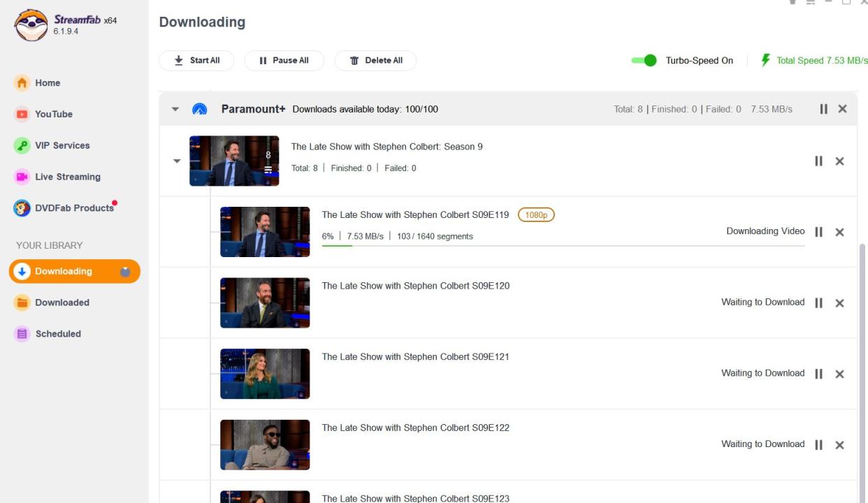Click 'Downloads available today: 100/100'
Image resolution: width=868 pixels, height=503 pixels.
click(366, 109)
